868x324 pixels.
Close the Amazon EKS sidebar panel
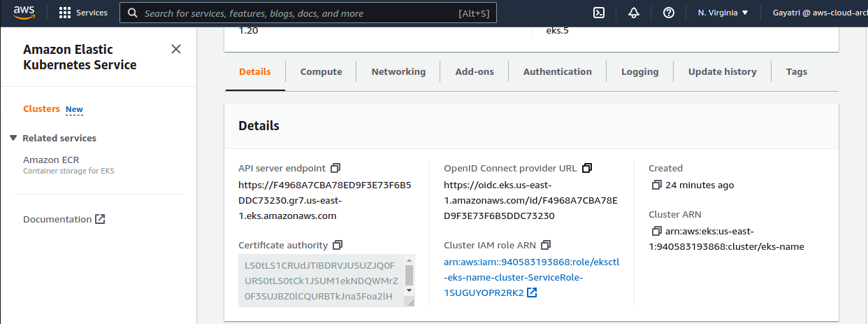tap(176, 49)
